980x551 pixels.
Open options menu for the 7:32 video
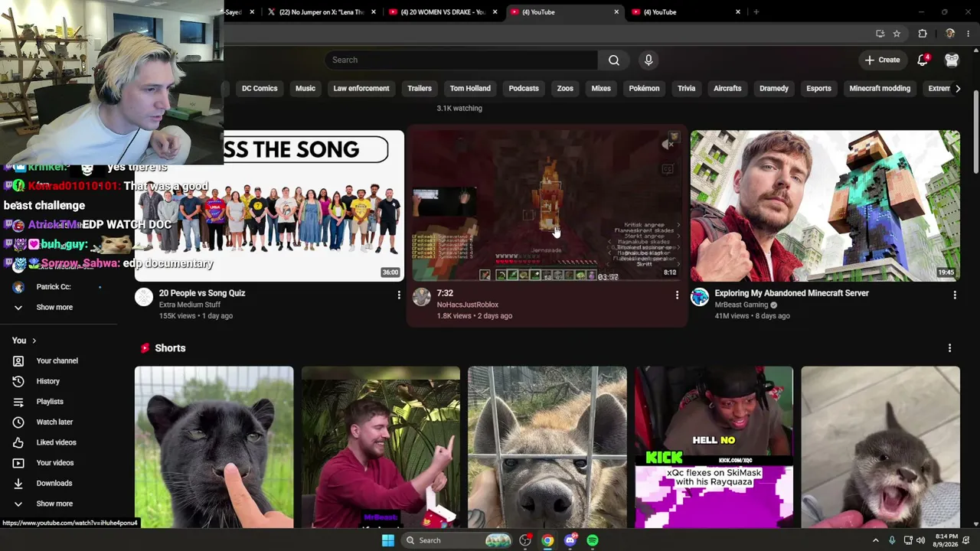677,295
